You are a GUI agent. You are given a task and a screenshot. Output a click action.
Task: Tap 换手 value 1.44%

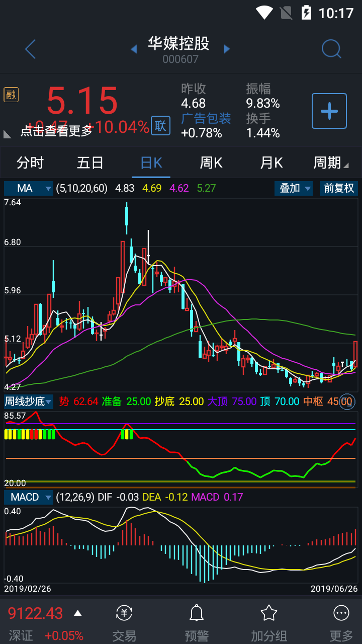263,133
